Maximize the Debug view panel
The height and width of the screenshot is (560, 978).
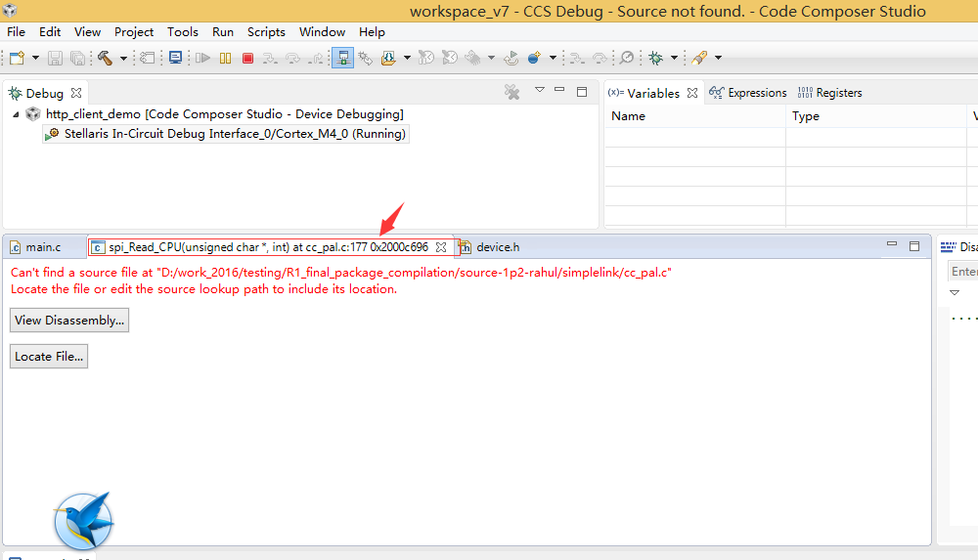point(582,92)
